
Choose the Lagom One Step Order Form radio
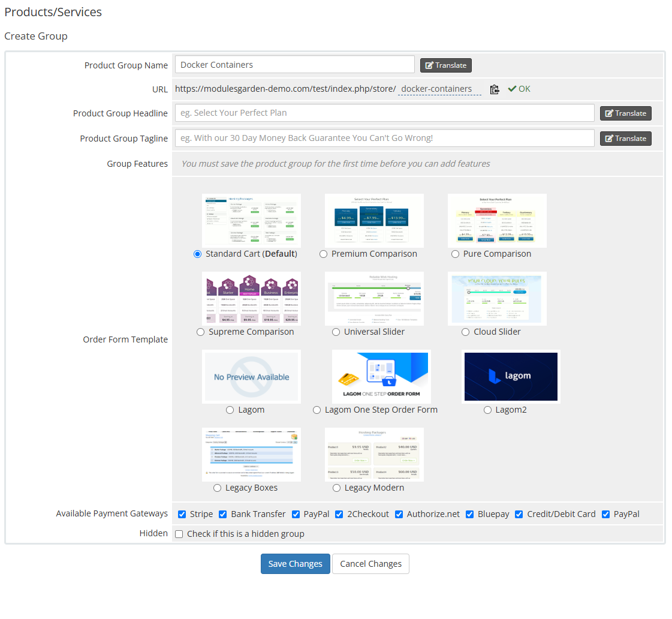(x=317, y=410)
